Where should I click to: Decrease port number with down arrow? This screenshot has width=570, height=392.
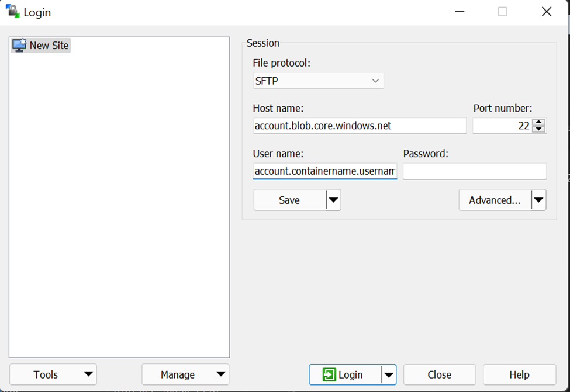538,129
